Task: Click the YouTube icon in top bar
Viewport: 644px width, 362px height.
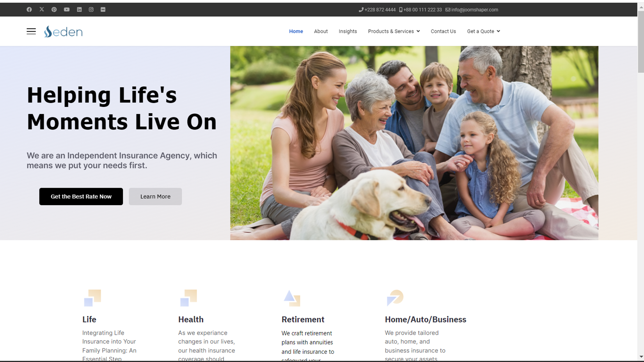Action: (67, 9)
